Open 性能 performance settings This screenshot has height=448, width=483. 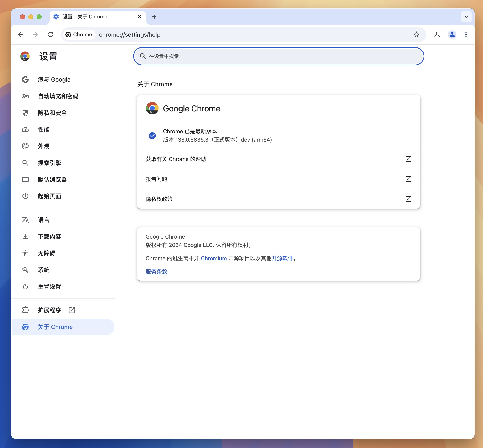(44, 129)
